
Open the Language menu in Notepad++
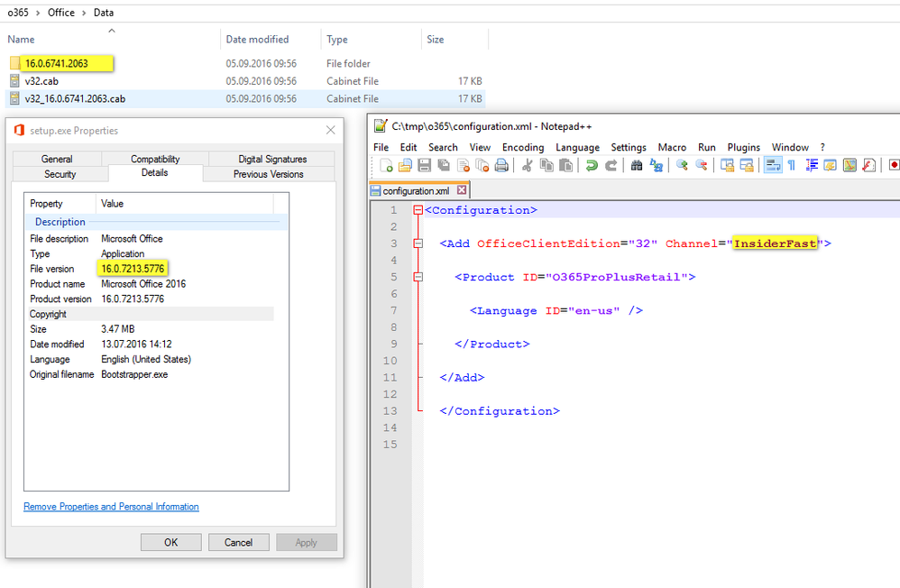pyautogui.click(x=577, y=147)
